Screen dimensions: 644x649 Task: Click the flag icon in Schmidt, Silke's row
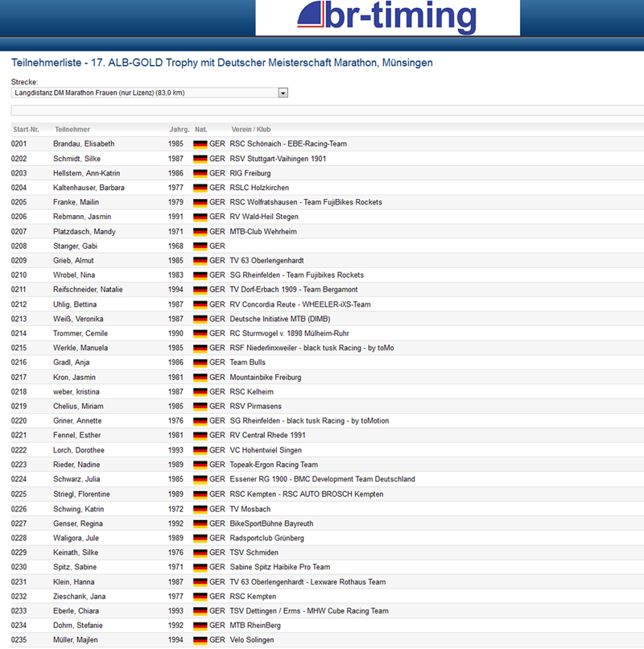pyautogui.click(x=200, y=159)
